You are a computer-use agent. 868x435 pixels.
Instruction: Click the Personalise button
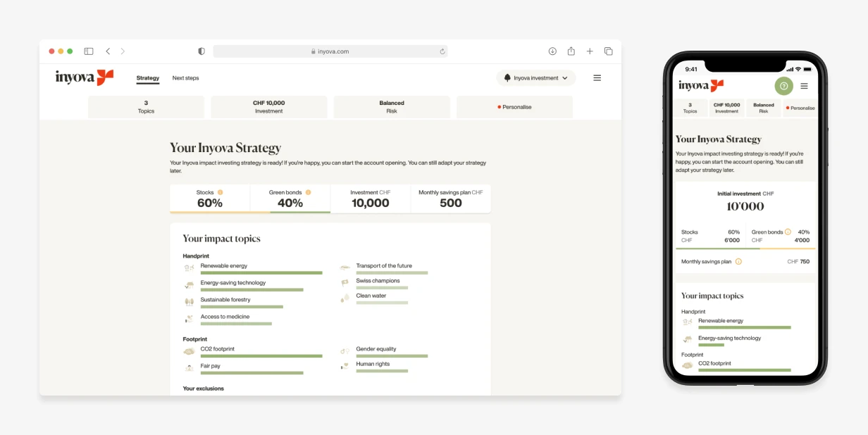click(x=514, y=106)
